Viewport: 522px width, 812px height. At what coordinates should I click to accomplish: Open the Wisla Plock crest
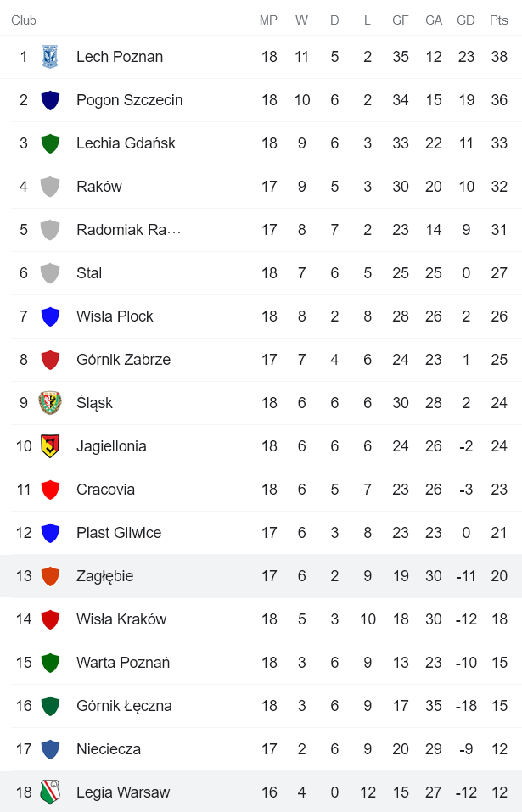tap(50, 316)
